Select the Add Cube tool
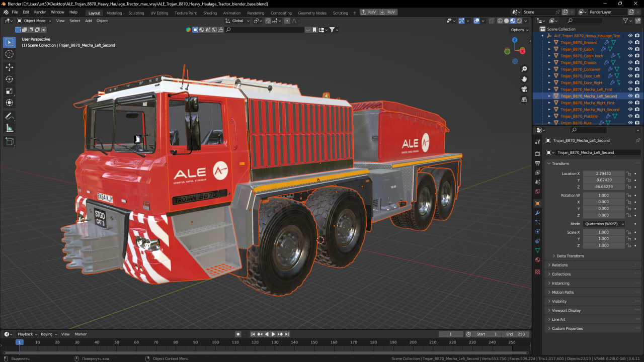The image size is (644, 362). (x=9, y=142)
